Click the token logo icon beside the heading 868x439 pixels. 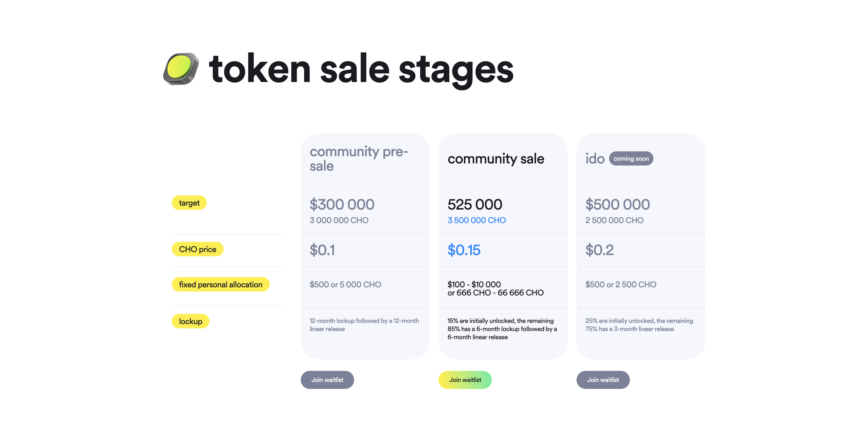point(180,70)
